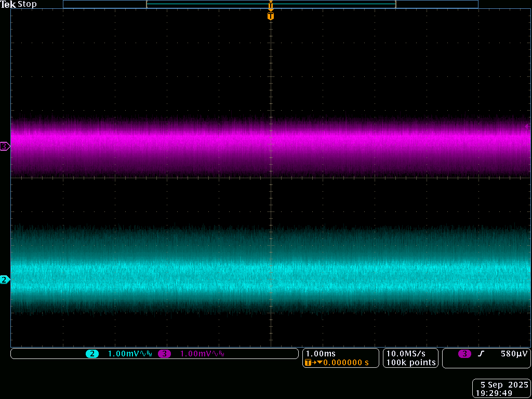The image size is (532, 399).
Task: Click the cyan channel 2 badge in readout
Action: click(92, 354)
